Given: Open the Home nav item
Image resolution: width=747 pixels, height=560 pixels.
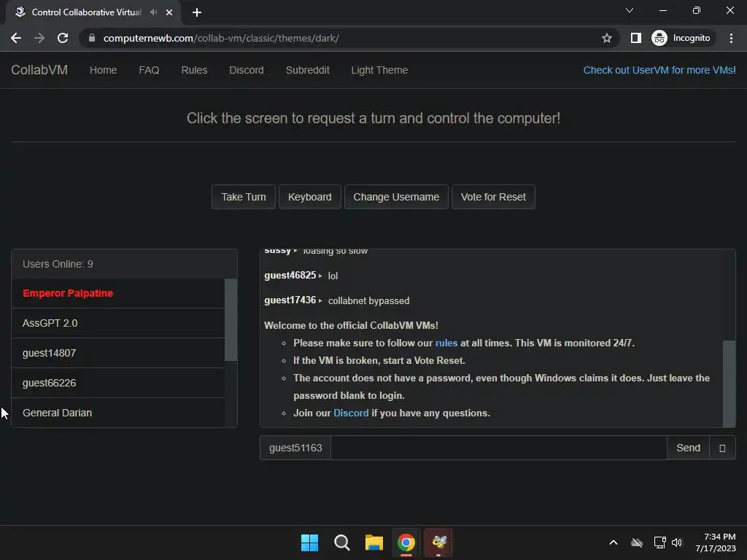Looking at the screenshot, I should [103, 70].
